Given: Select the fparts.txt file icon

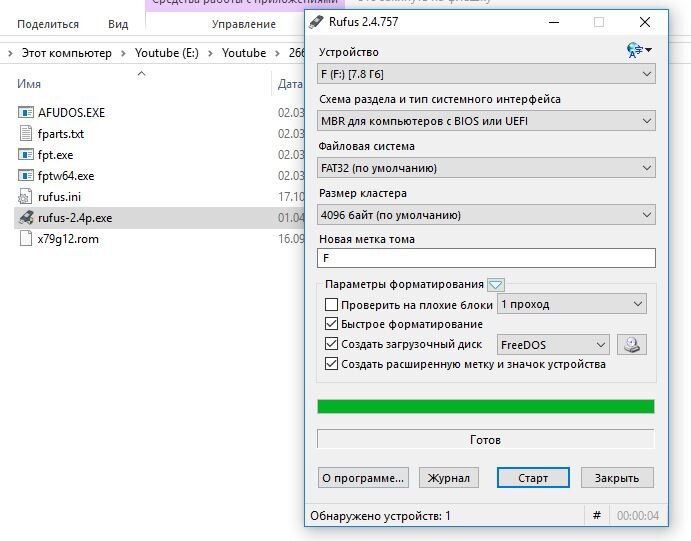Looking at the screenshot, I should pos(26,133).
